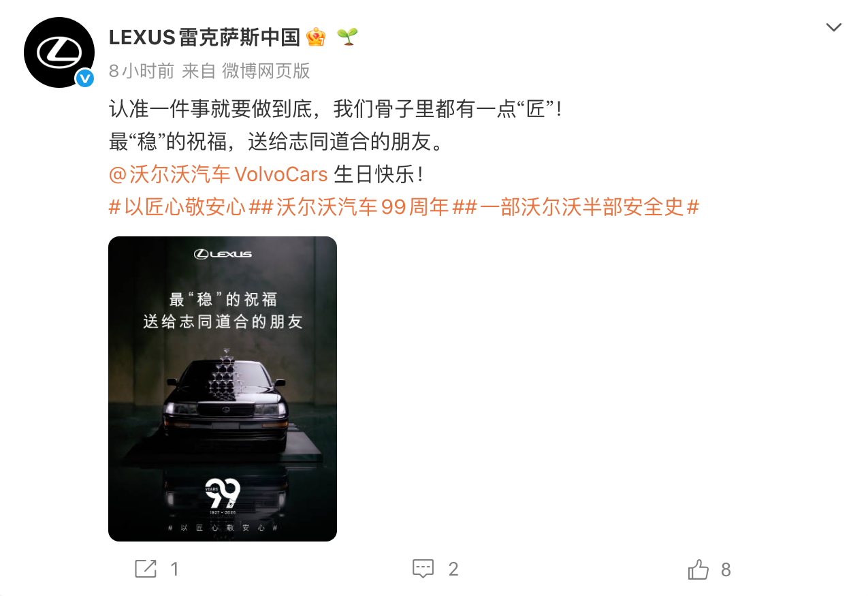The image size is (868, 596).
Task: Click the 8小时前 timestamp
Action: (x=142, y=71)
